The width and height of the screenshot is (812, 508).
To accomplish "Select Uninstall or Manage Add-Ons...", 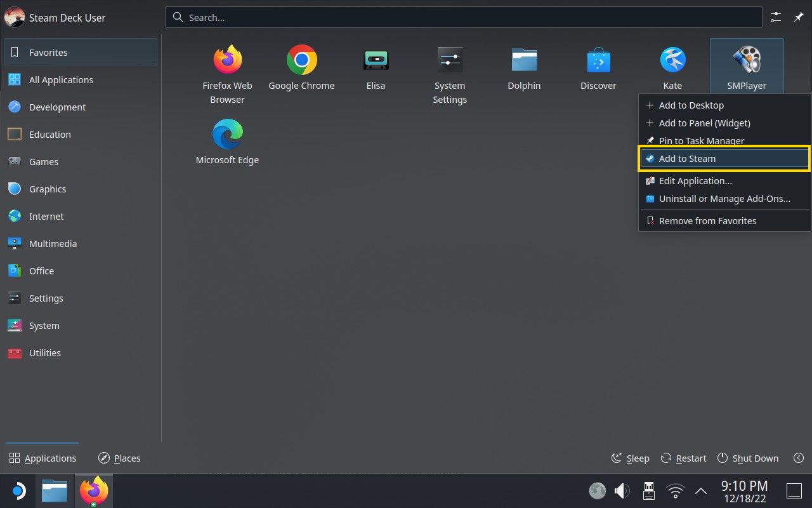I will click(725, 199).
